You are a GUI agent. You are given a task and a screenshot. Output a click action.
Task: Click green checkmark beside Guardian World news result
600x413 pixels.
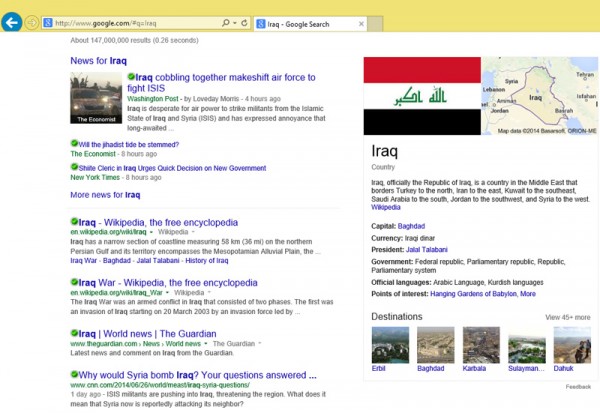74,333
